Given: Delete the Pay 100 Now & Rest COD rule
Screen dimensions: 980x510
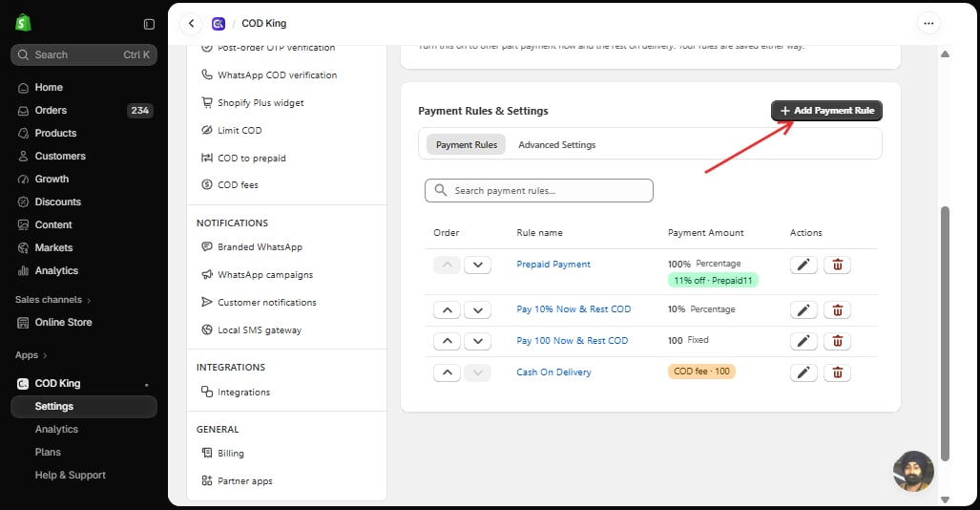Looking at the screenshot, I should click(838, 341).
